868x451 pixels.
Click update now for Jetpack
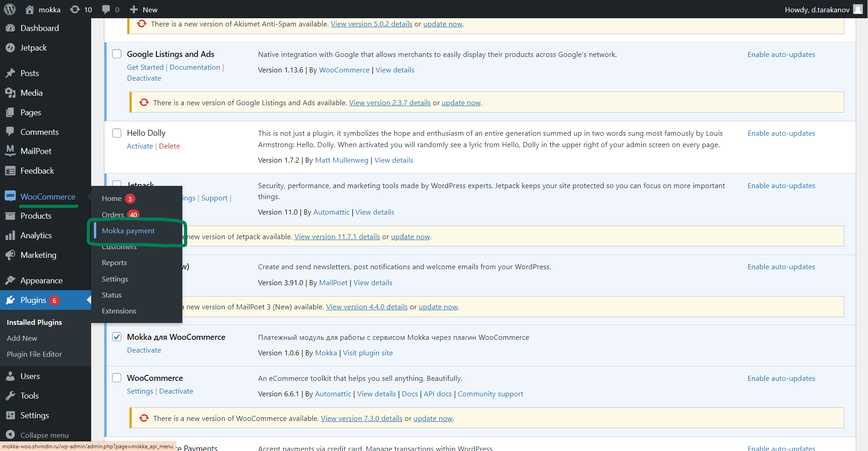click(410, 237)
